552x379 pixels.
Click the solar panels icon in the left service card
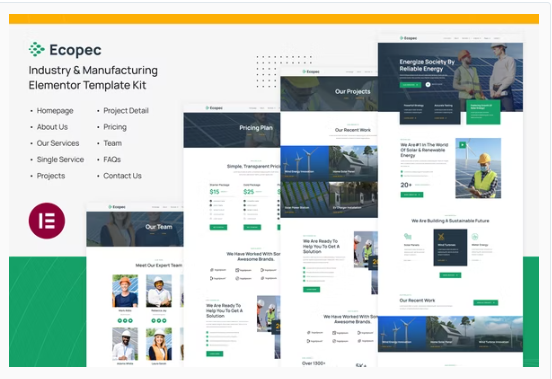click(x=408, y=236)
